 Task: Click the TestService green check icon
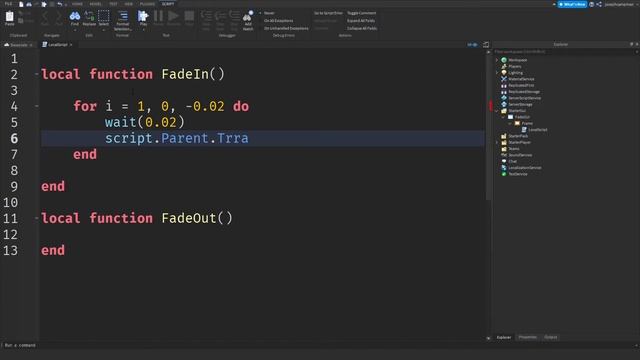click(504, 174)
